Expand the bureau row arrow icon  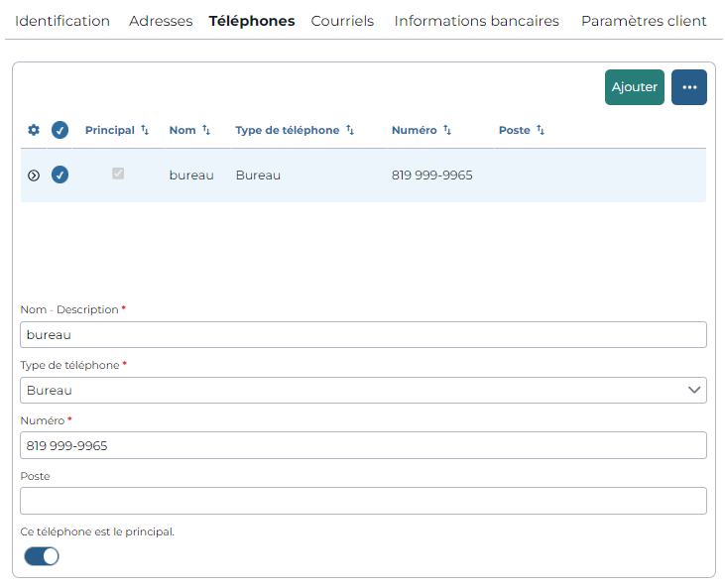tap(34, 176)
